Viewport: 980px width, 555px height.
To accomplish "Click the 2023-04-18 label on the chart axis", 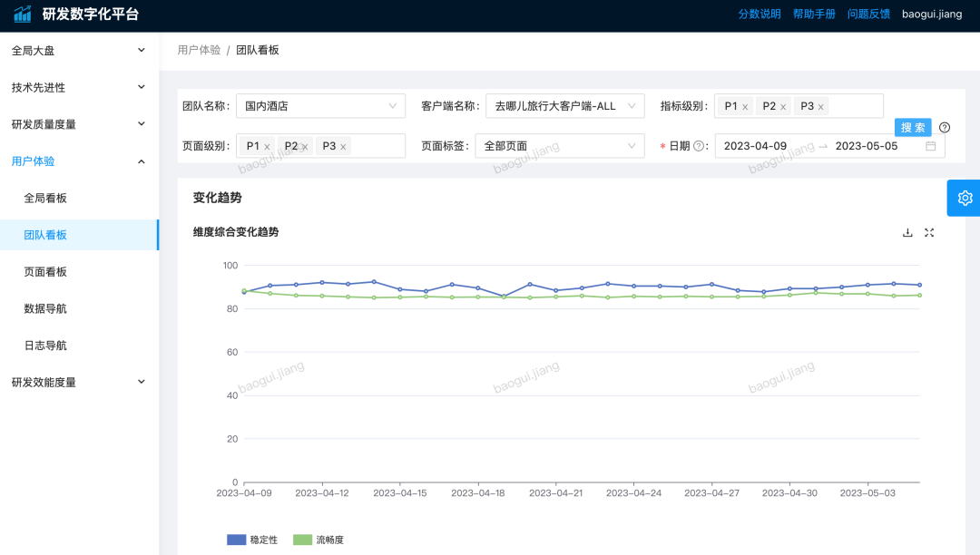I will [x=477, y=493].
